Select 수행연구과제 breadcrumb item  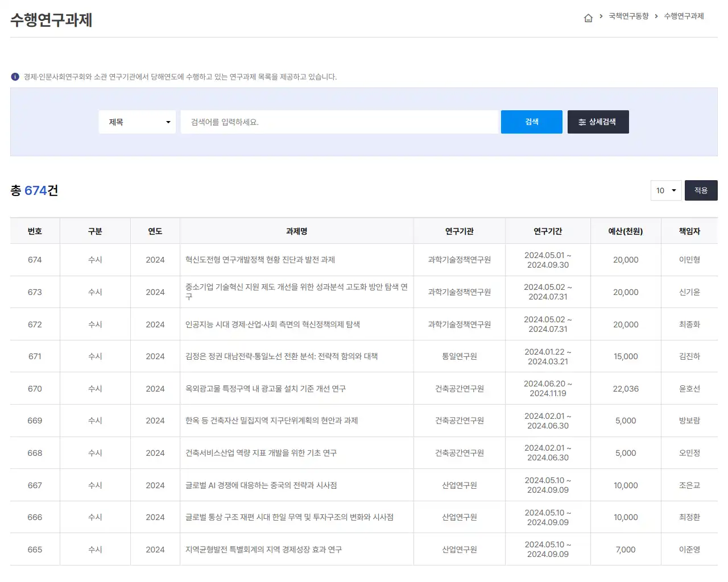[684, 17]
